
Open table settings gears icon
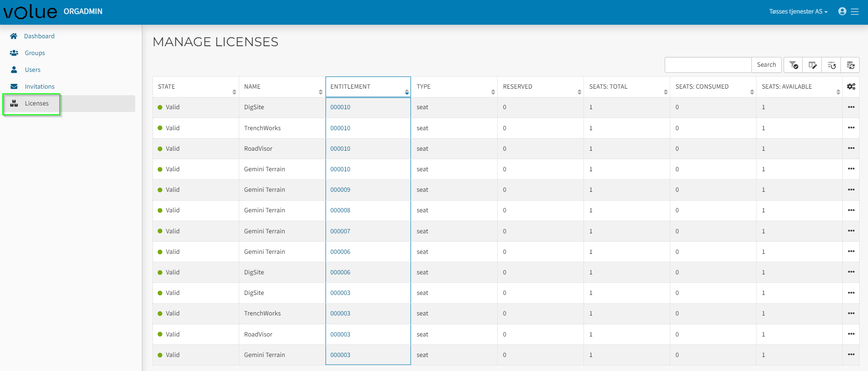(x=851, y=87)
